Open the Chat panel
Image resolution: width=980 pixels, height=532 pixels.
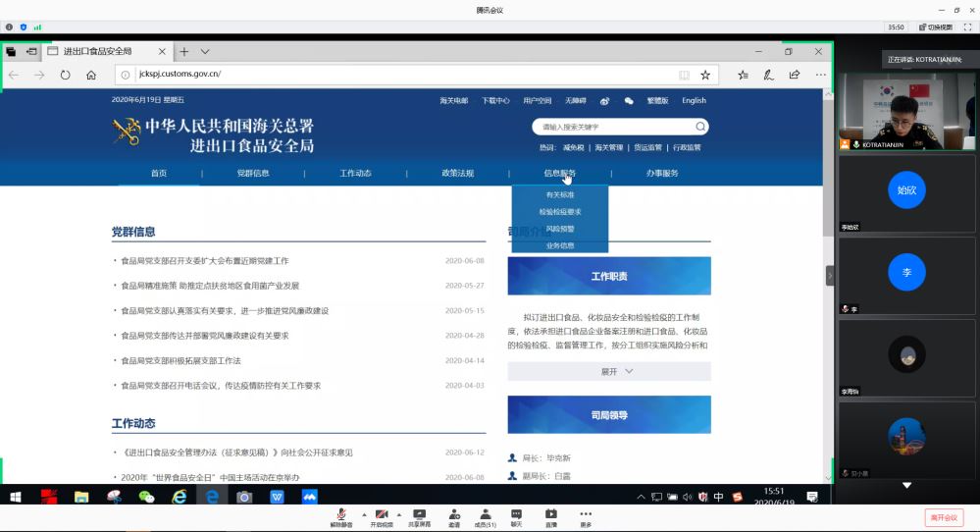pos(516,517)
